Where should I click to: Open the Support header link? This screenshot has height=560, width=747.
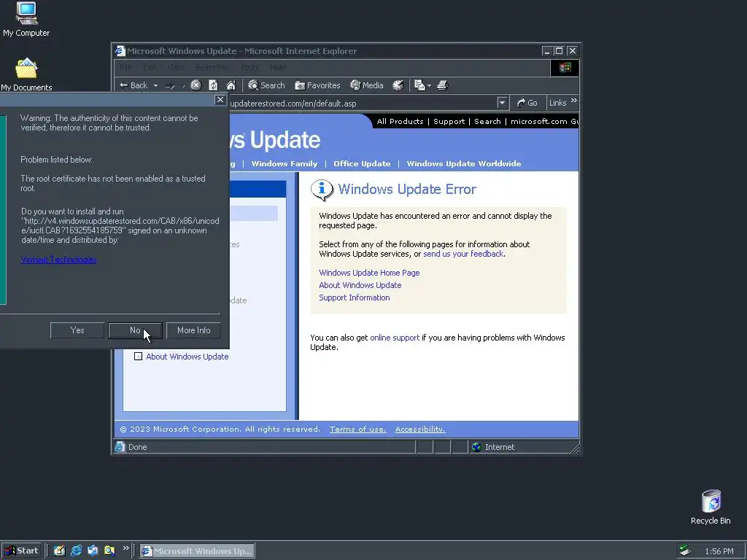[x=449, y=122]
